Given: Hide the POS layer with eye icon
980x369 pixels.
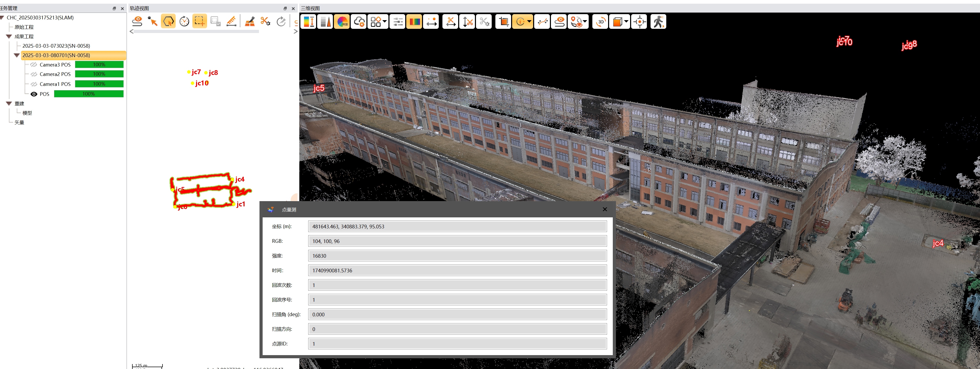Looking at the screenshot, I should (34, 94).
